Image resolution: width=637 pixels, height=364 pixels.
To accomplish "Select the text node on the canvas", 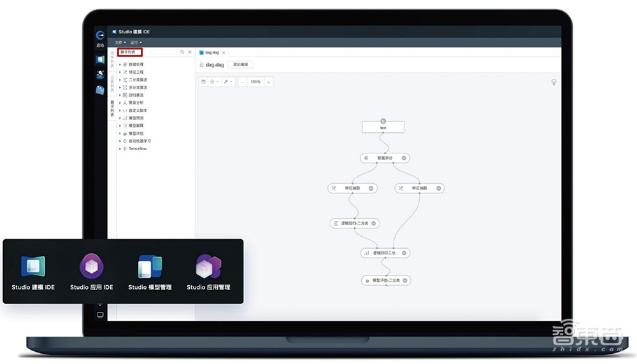I will click(383, 127).
